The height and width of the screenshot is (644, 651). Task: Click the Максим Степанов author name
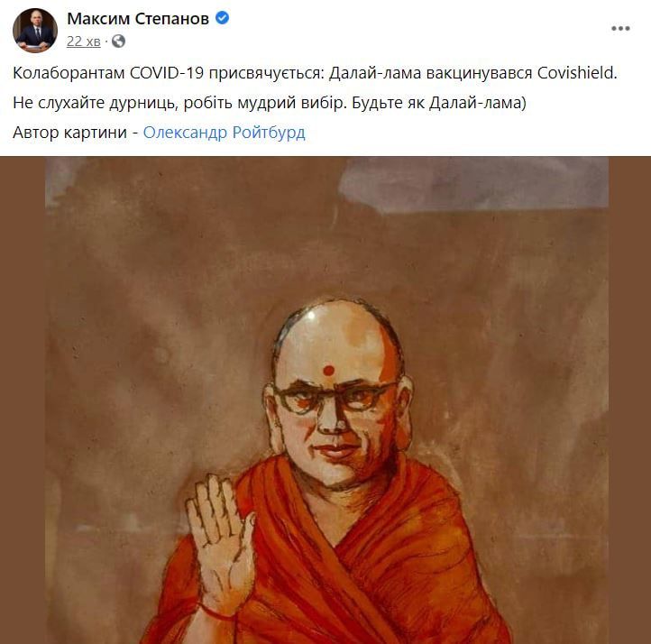coord(138,19)
